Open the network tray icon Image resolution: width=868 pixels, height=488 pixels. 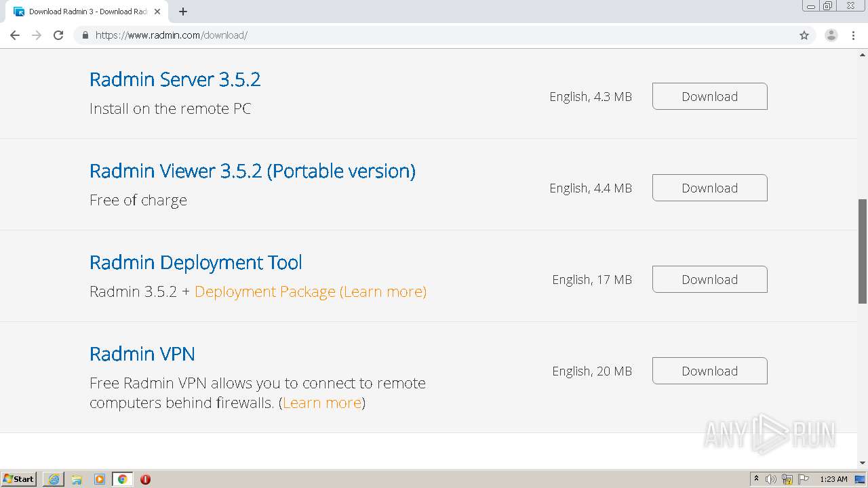coord(787,479)
